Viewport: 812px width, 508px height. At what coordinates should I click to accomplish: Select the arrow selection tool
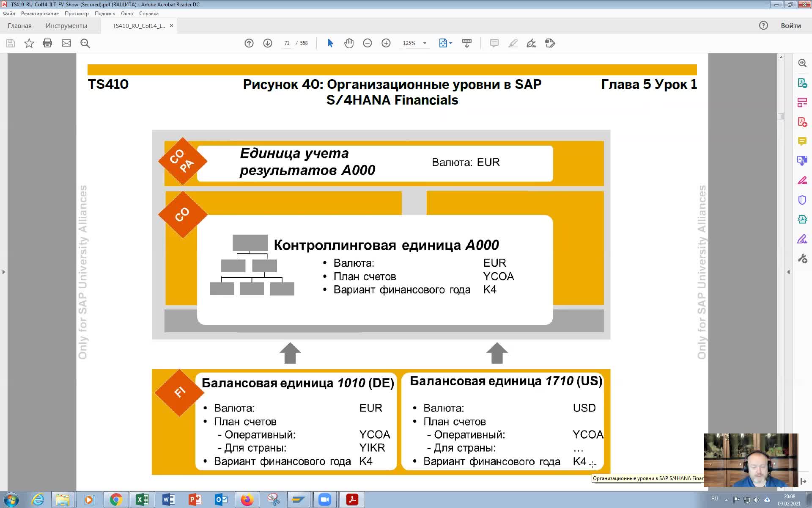click(x=330, y=43)
